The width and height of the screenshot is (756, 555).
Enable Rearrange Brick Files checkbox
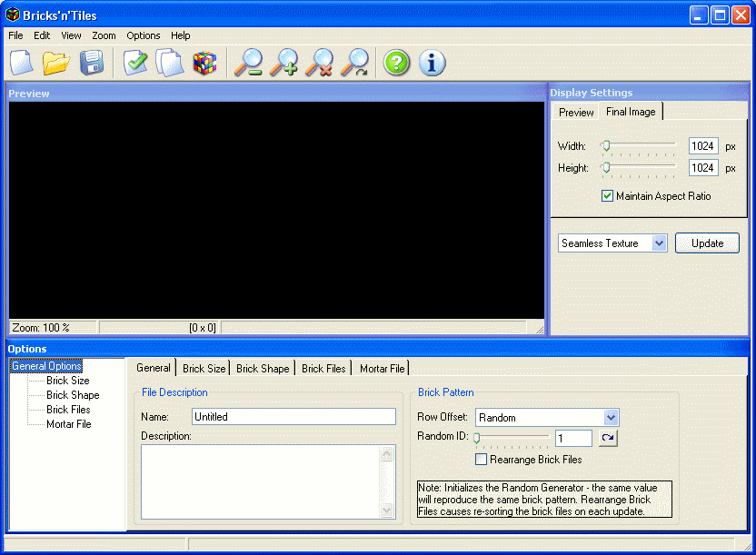481,460
